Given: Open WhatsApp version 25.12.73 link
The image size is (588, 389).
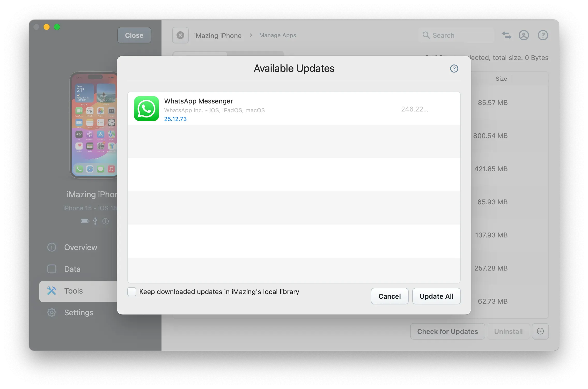Looking at the screenshot, I should 175,119.
